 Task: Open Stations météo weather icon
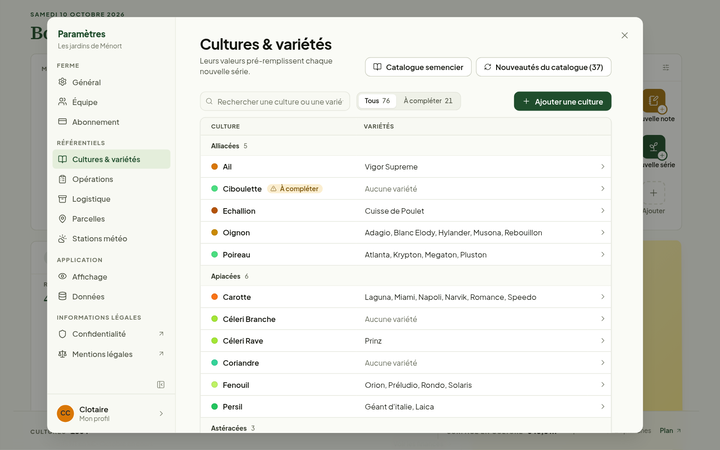pyautogui.click(x=62, y=238)
